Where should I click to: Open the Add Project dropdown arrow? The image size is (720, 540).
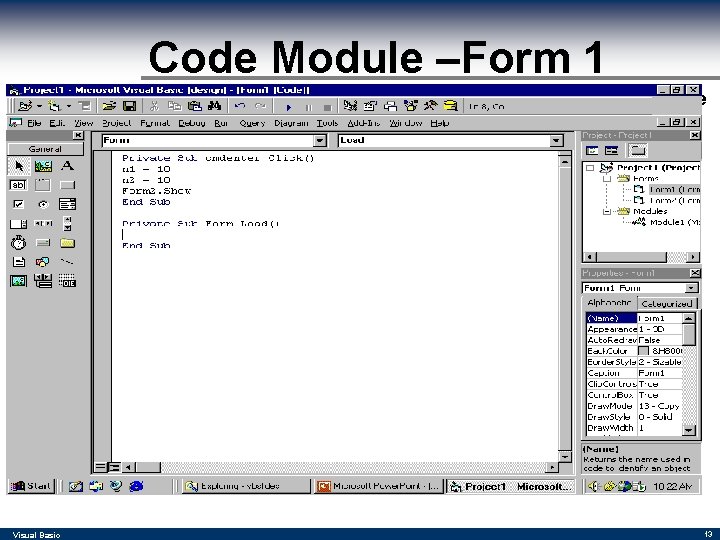39,107
